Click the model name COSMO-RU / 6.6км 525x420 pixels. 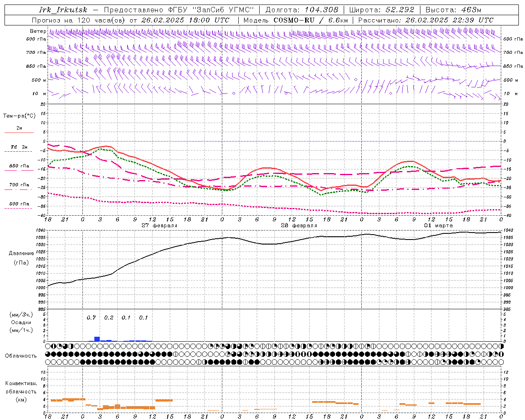pos(311,20)
